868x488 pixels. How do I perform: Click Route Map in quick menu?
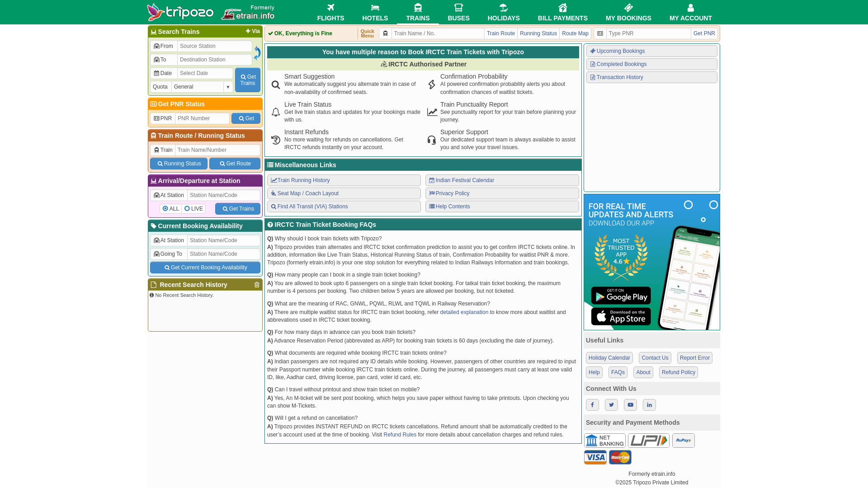tap(575, 33)
